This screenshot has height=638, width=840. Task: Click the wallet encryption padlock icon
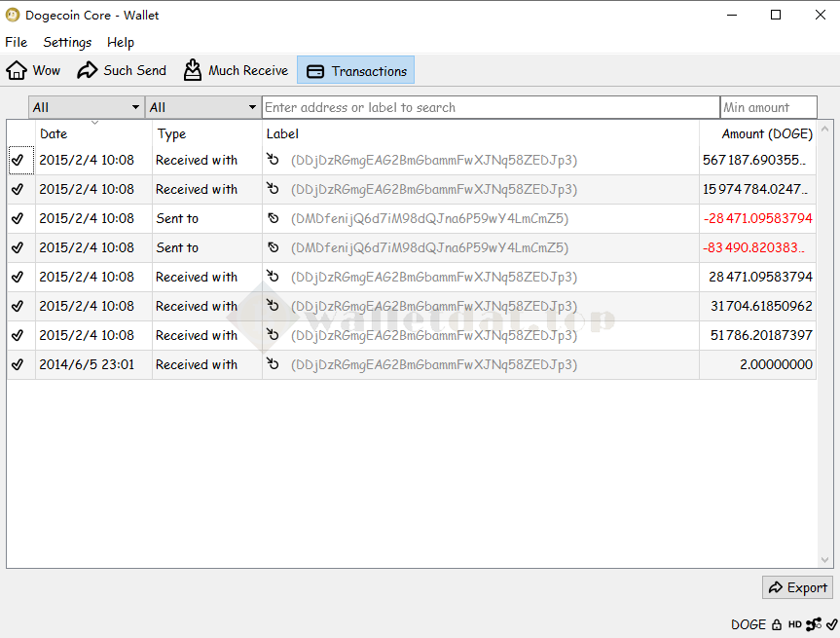coord(777,624)
